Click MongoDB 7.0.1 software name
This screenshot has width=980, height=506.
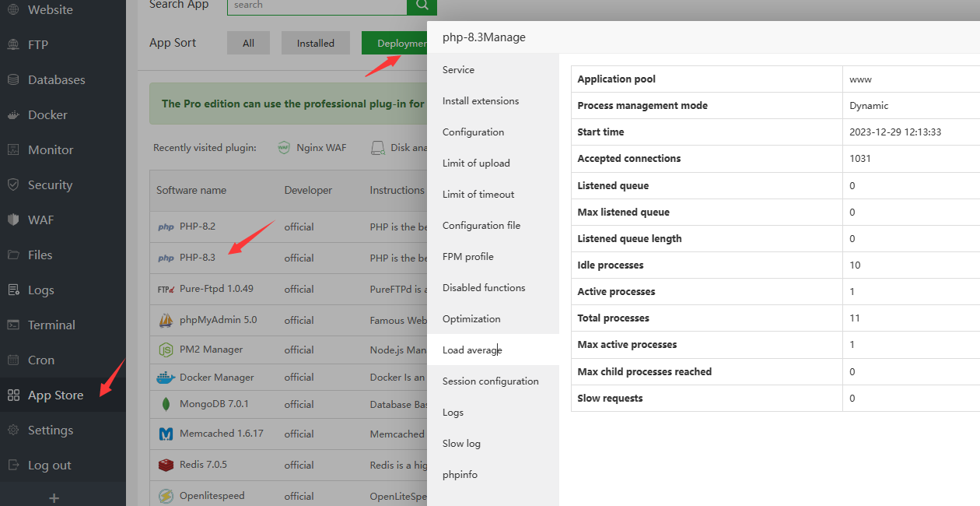214,405
